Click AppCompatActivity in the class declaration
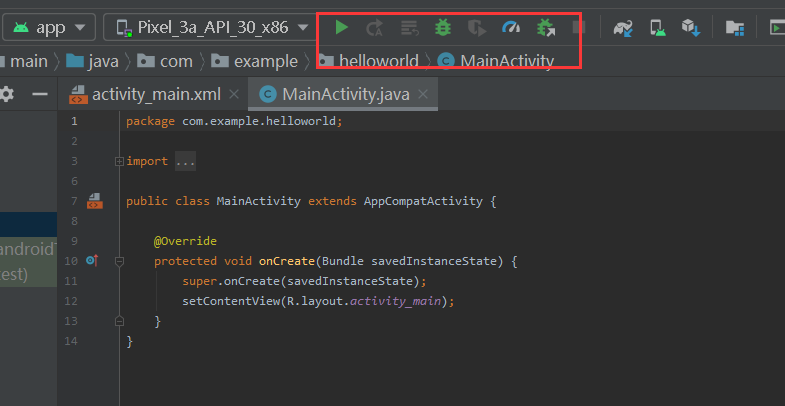785x406 pixels. click(423, 201)
